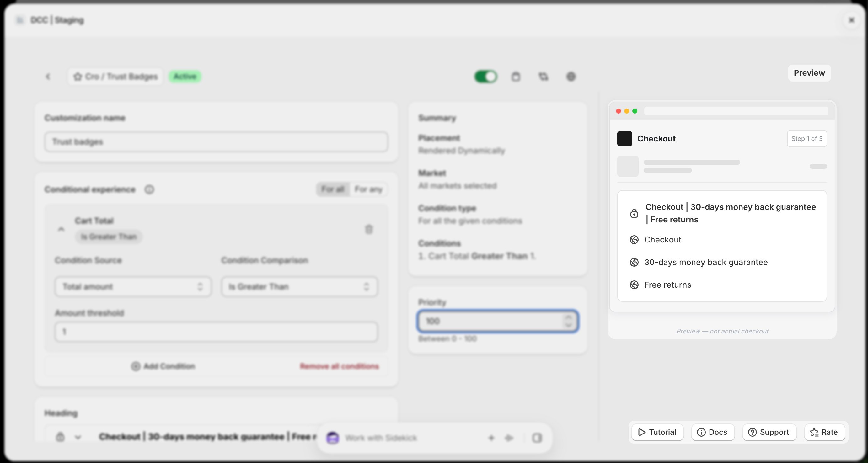The image size is (868, 463).
Task: Click Remove all conditions
Action: [339, 366]
